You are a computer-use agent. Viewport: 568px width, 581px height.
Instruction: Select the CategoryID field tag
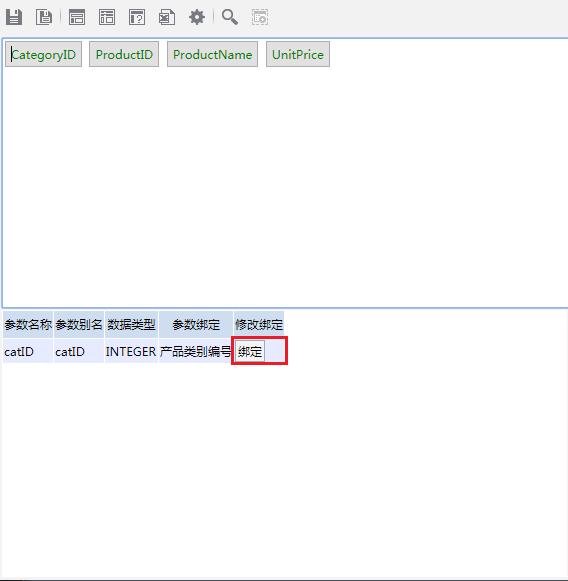[x=43, y=54]
